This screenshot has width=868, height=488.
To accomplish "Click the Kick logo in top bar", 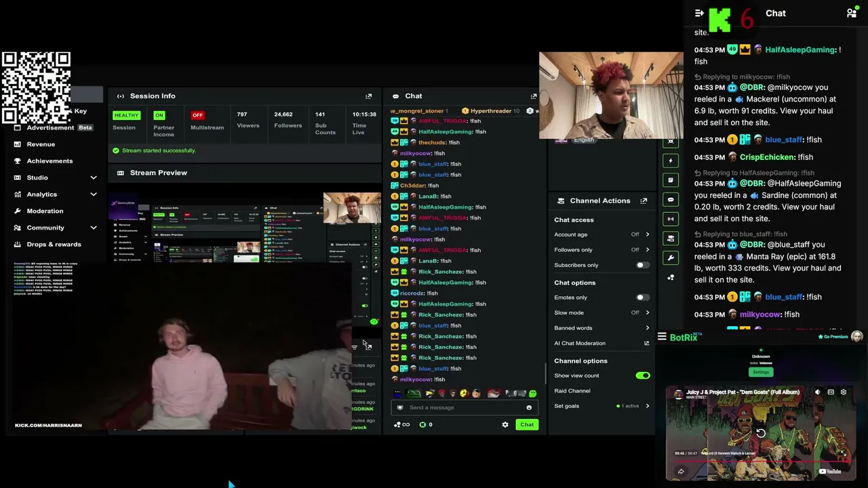I will click(x=719, y=19).
